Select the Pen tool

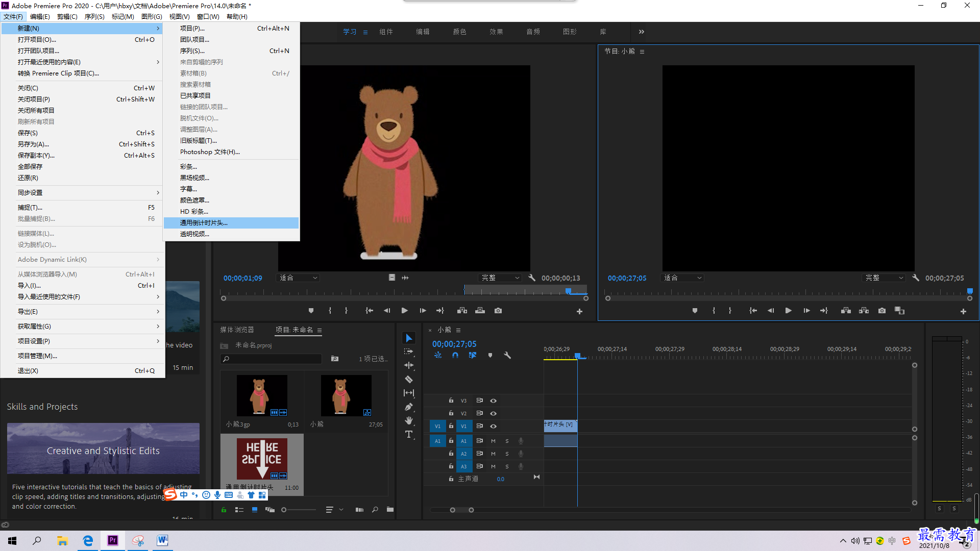[x=409, y=407]
